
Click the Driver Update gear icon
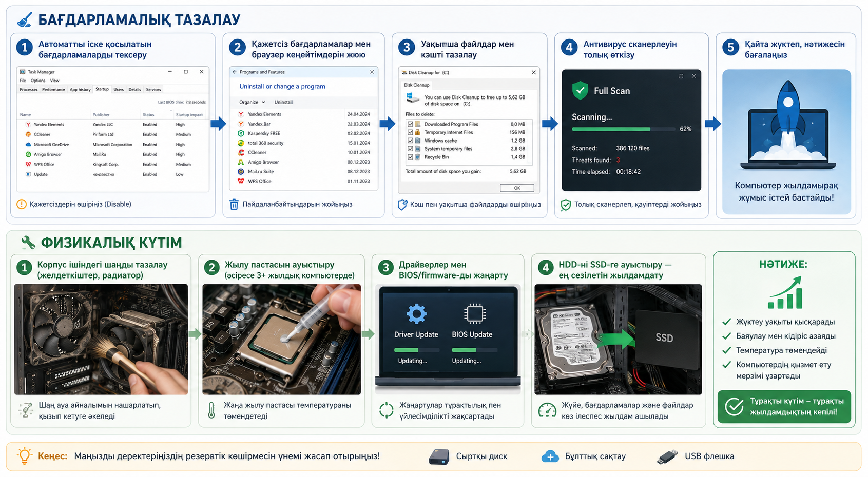pyautogui.click(x=416, y=314)
